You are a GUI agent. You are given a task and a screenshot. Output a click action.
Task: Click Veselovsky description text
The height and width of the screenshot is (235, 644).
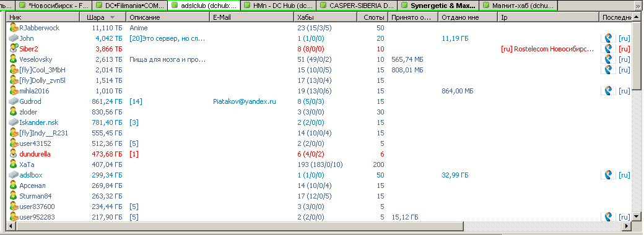point(167,59)
